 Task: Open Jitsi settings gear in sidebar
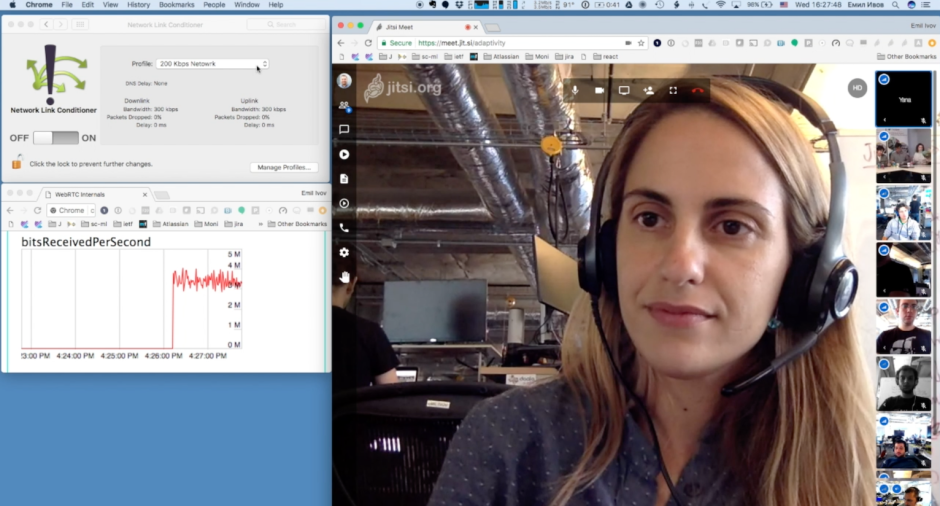point(344,252)
